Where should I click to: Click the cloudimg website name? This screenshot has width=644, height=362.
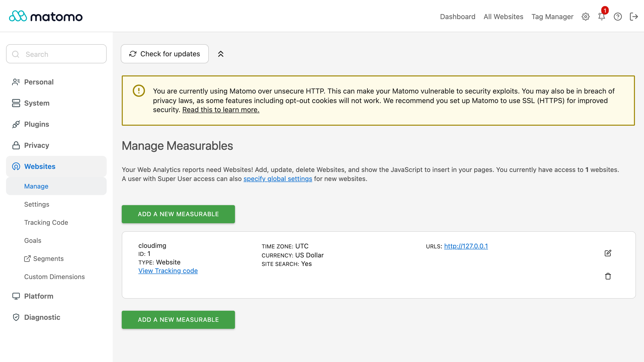point(152,246)
